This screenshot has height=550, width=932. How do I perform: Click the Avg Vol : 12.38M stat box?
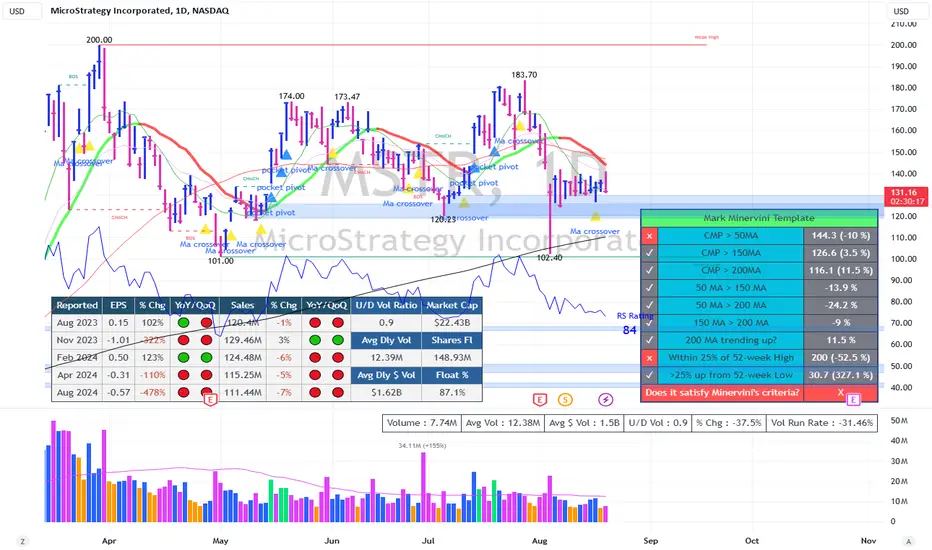(x=503, y=423)
